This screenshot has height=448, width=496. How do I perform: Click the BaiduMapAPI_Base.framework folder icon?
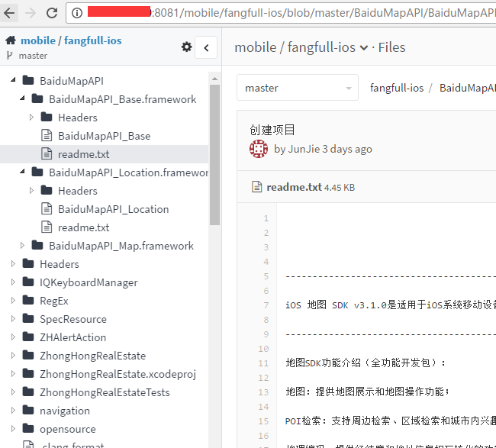click(x=37, y=98)
